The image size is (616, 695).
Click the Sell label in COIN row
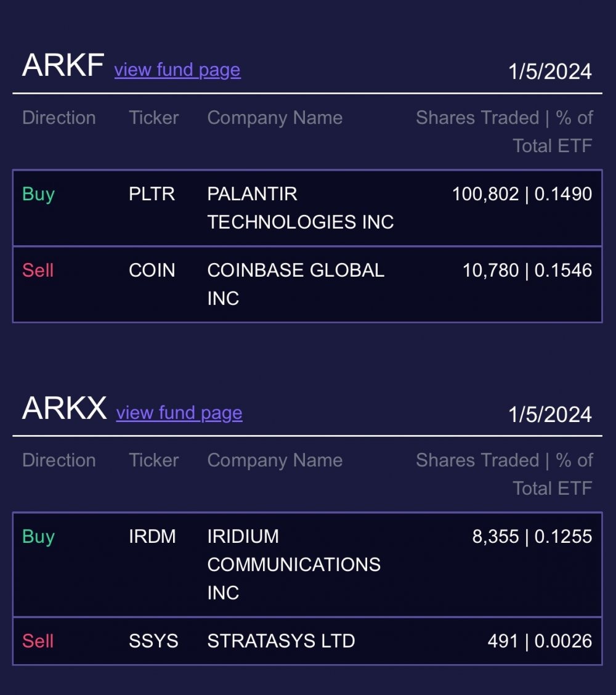click(x=38, y=270)
